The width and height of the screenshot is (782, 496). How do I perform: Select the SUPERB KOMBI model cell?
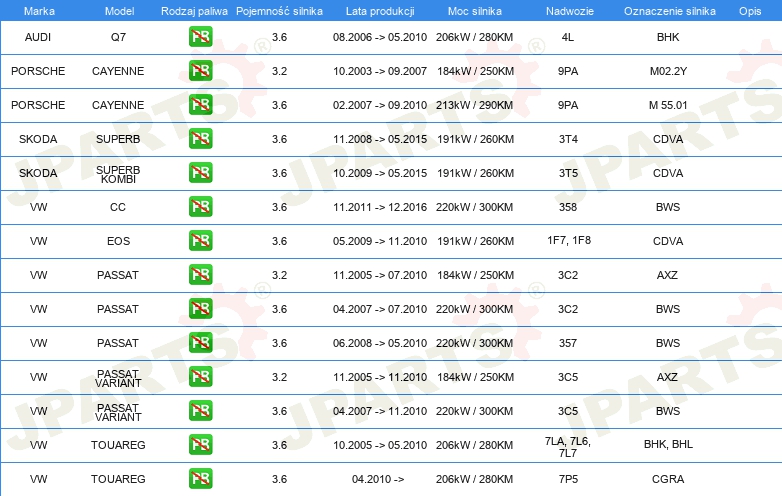pyautogui.click(x=118, y=174)
